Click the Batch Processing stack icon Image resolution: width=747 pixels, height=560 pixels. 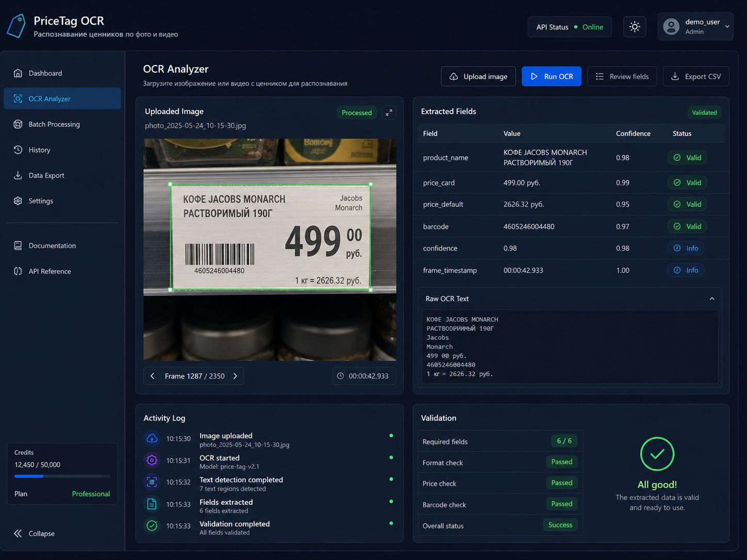pyautogui.click(x=18, y=124)
